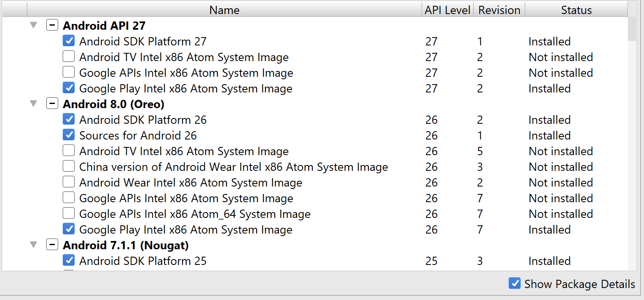The height and width of the screenshot is (300, 644).
Task: Select the Android 7.1.1 (Nougat) row label
Action: click(126, 245)
